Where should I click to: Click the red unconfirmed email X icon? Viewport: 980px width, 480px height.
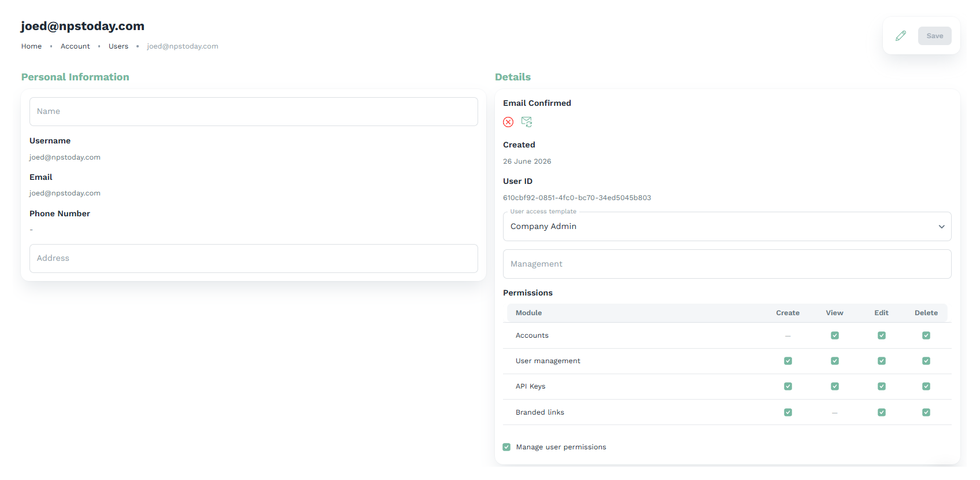click(508, 122)
